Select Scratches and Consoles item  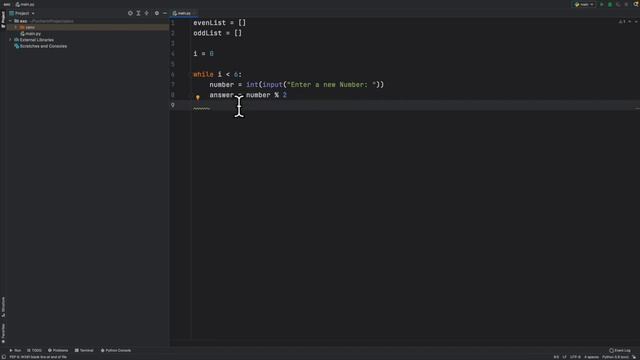41,46
